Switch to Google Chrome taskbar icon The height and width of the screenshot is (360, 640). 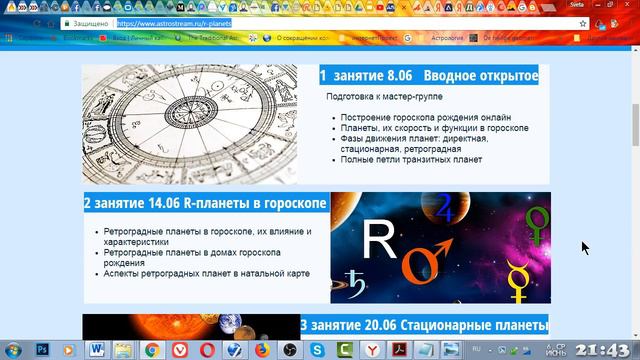pos(152,350)
